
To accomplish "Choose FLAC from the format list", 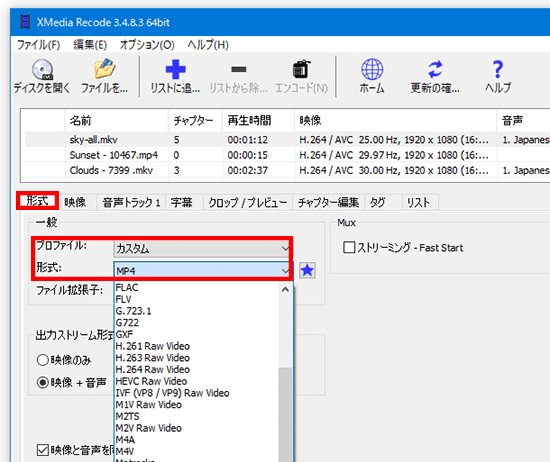I will pyautogui.click(x=197, y=288).
